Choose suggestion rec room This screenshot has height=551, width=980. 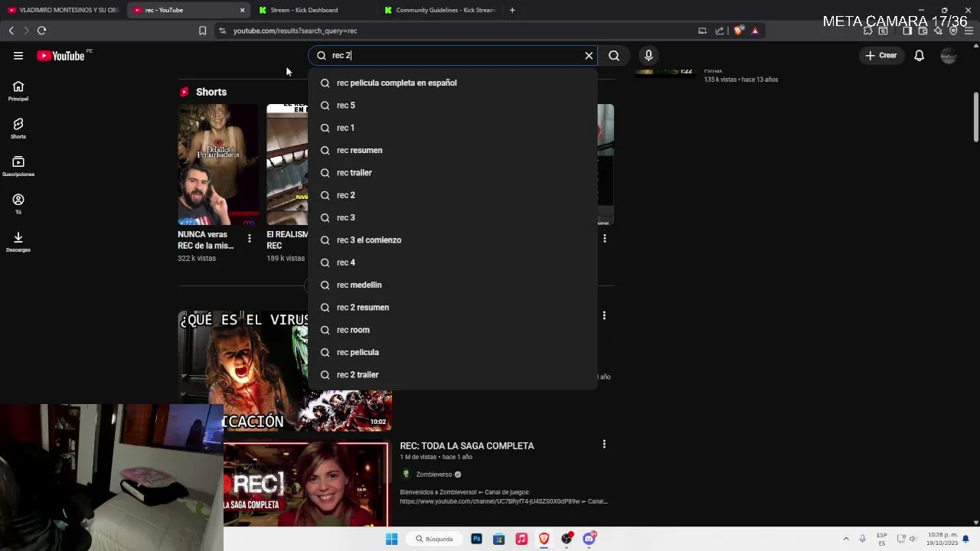(x=452, y=330)
